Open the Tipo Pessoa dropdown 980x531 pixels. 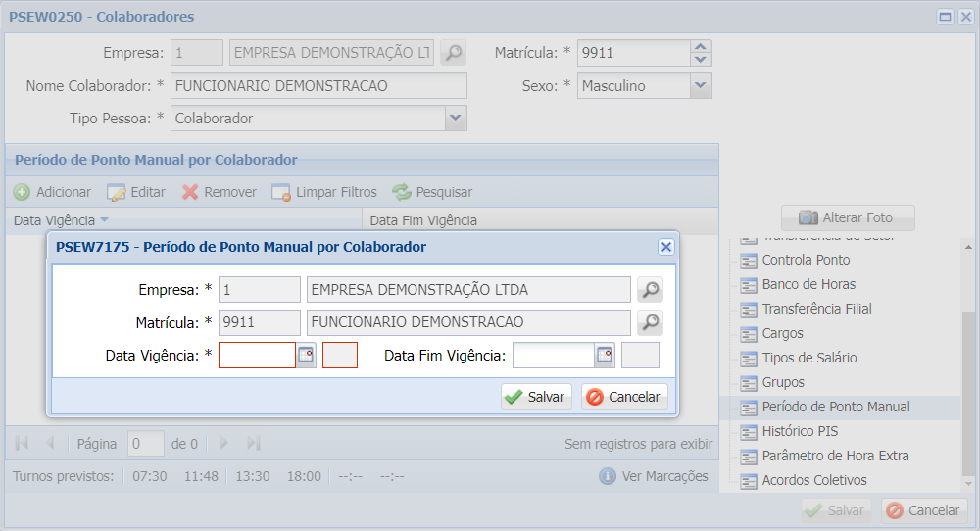click(x=456, y=119)
